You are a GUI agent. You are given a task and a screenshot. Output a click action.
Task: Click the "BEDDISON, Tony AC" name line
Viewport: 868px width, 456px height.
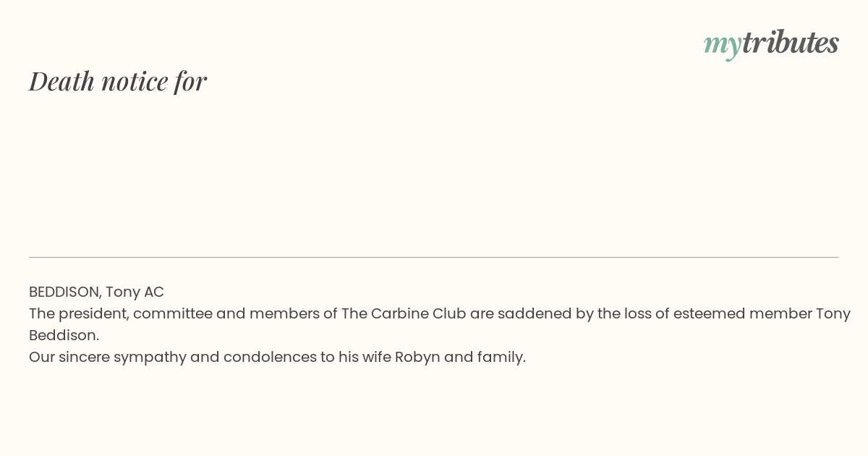click(96, 292)
